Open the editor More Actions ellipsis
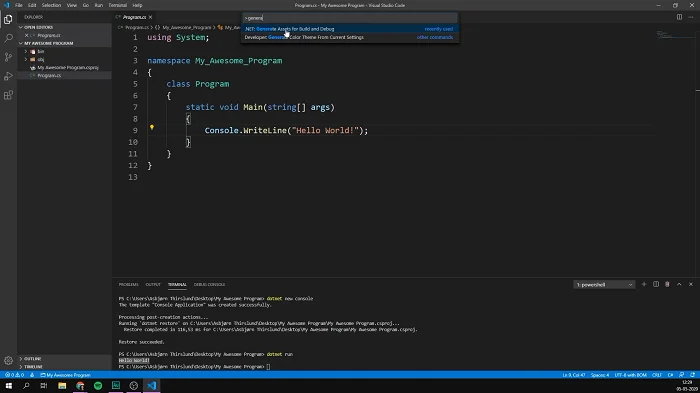The width and height of the screenshot is (700, 393). tap(691, 17)
